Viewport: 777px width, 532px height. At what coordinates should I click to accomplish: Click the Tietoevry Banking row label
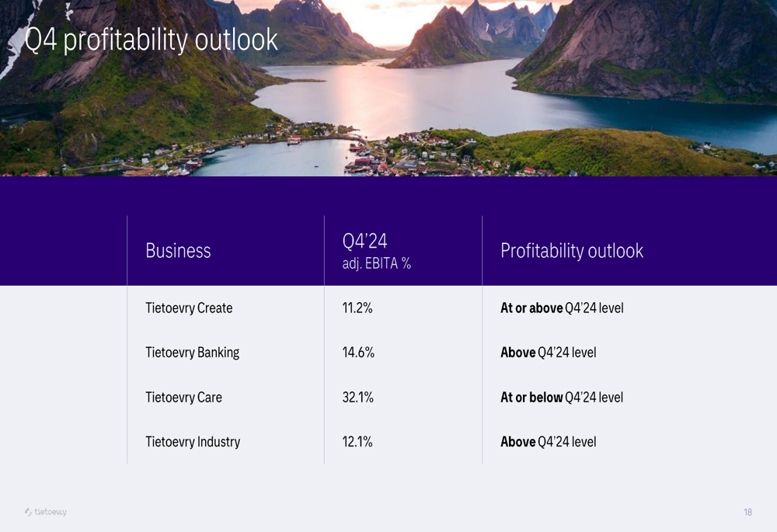[192, 353]
